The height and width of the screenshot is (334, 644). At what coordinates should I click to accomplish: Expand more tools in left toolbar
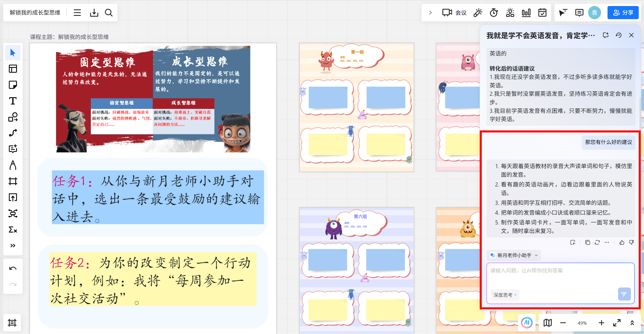coord(13,246)
